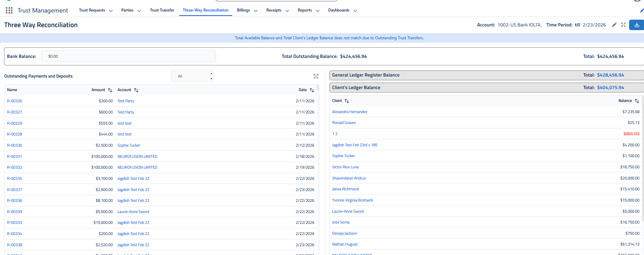
Task: Click the pencil icon beside Time Period
Action: [614, 25]
